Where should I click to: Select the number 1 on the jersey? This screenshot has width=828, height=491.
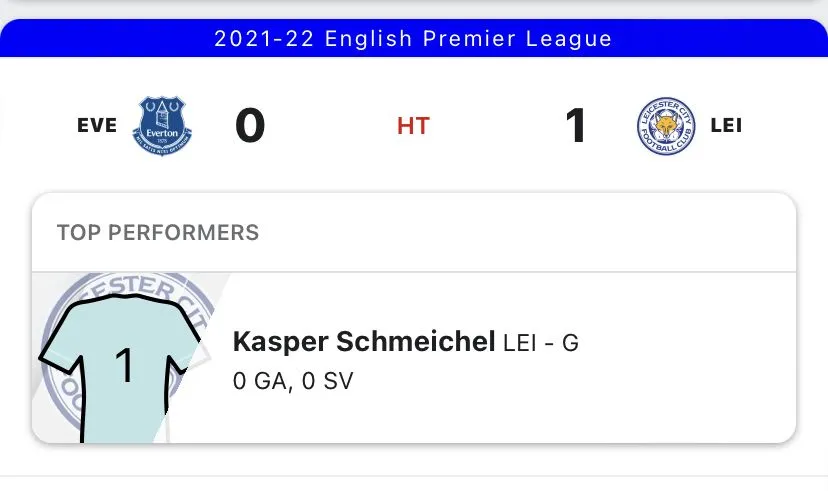click(124, 366)
